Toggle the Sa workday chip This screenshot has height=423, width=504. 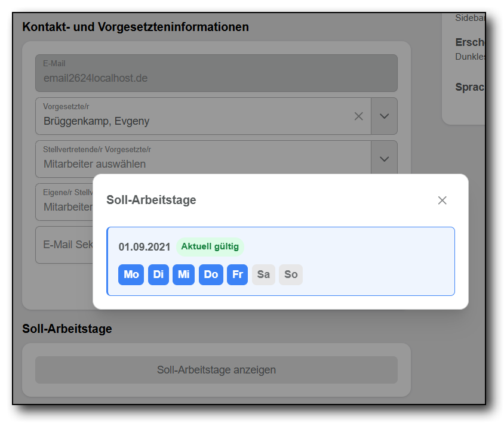[263, 274]
